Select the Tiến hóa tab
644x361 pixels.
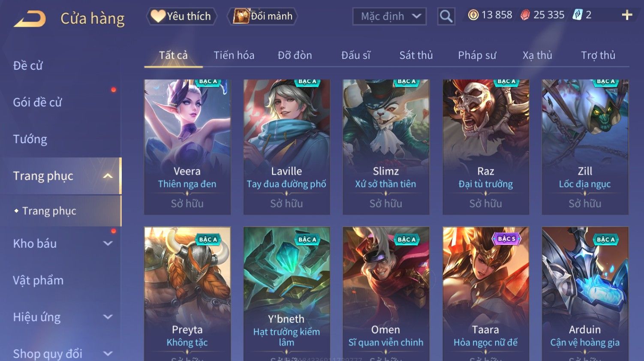234,55
